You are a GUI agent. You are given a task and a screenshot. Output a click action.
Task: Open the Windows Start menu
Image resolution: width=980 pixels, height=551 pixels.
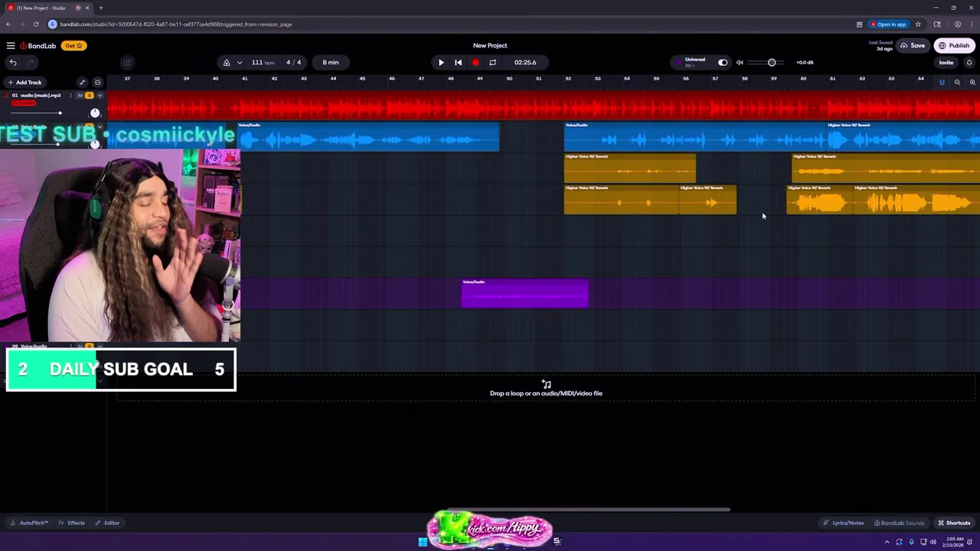[423, 542]
